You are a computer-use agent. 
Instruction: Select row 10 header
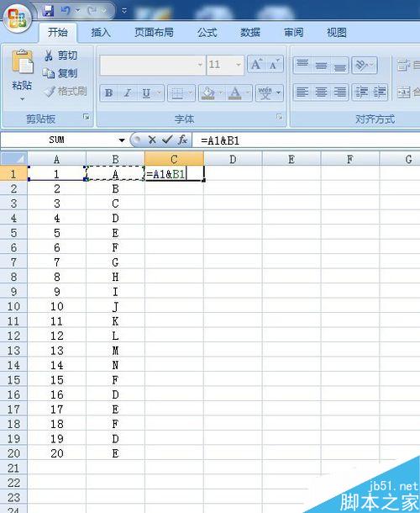click(x=13, y=306)
